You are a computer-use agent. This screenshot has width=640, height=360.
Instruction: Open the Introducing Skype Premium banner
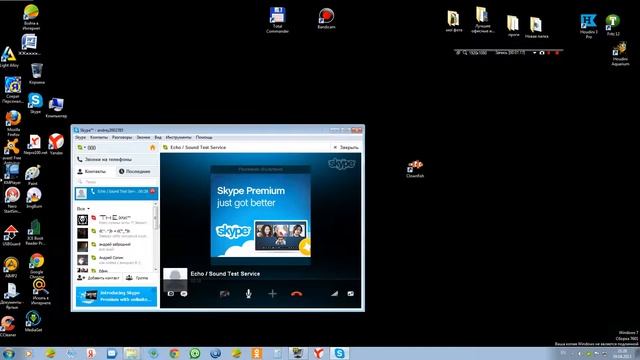pos(116,296)
